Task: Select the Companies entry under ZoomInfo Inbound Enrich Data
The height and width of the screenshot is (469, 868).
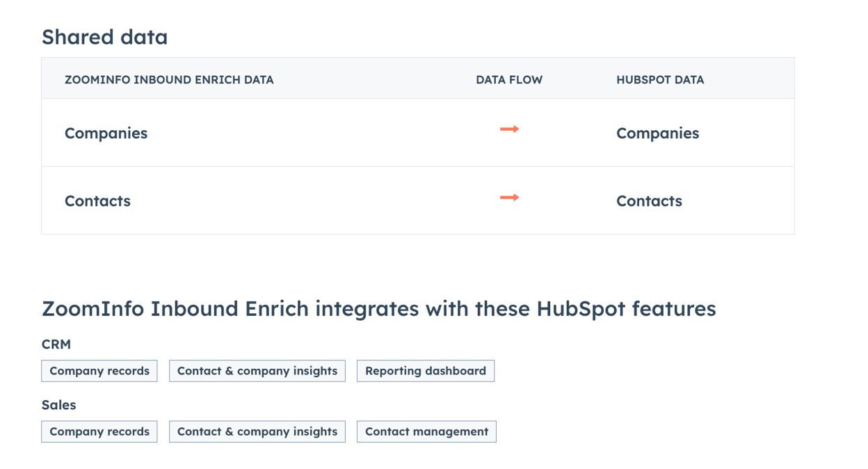Action: click(106, 133)
